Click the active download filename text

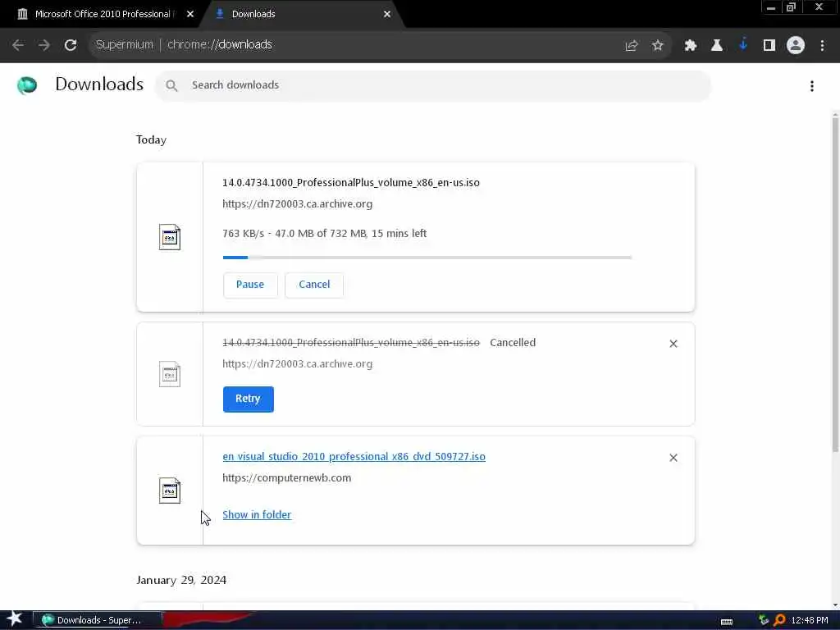351,183
